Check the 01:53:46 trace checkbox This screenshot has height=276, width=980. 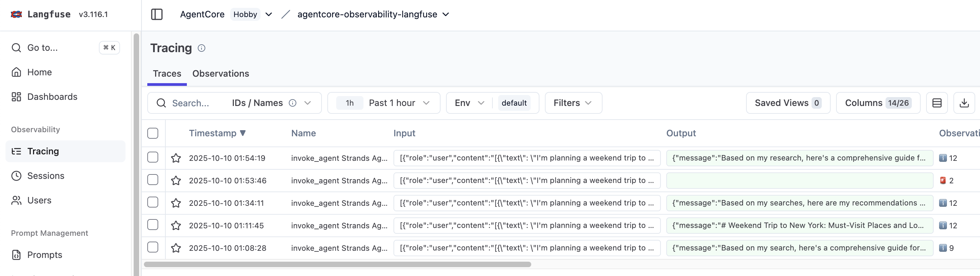[153, 180]
